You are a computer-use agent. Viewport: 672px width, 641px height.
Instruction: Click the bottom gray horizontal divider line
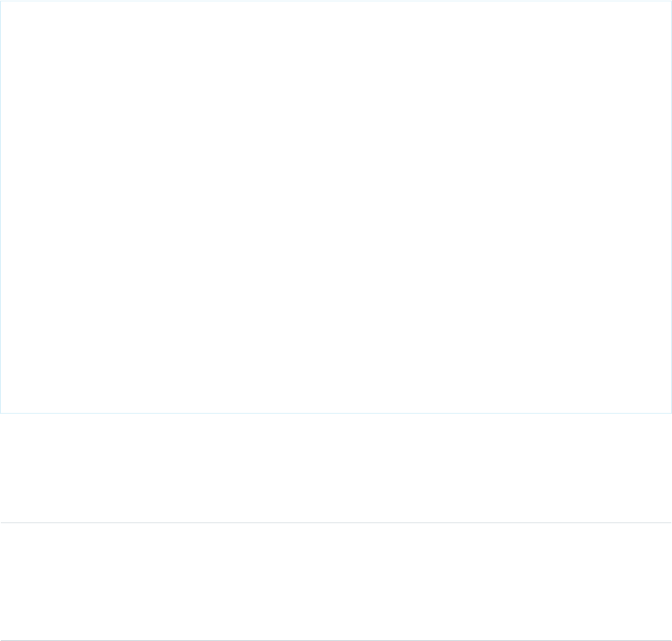coord(336,640)
